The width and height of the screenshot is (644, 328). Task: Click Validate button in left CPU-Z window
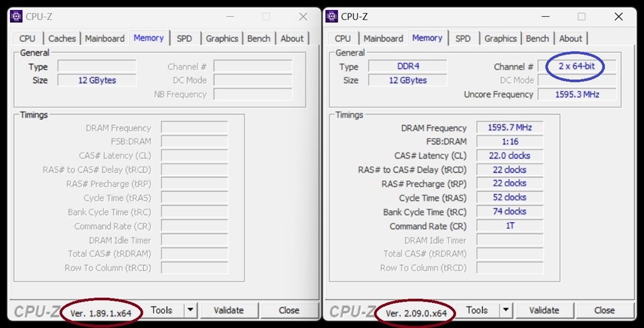pyautogui.click(x=229, y=310)
